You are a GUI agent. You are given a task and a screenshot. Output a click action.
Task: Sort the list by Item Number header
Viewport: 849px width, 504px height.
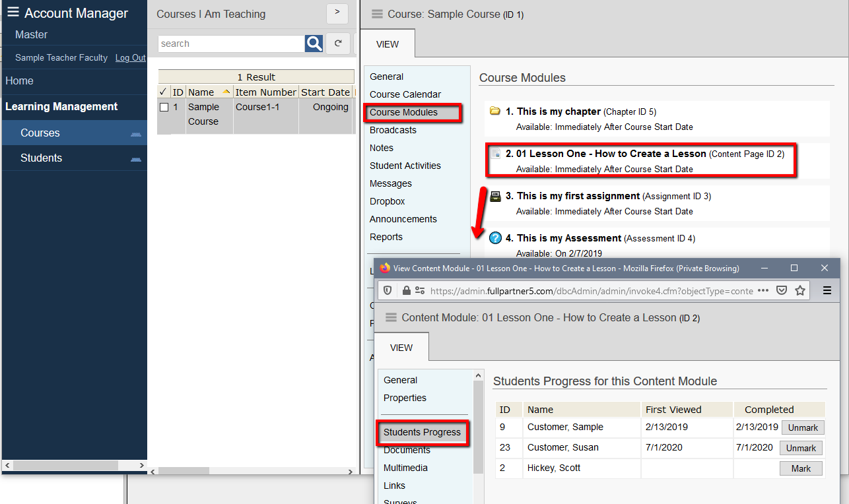pyautogui.click(x=265, y=92)
